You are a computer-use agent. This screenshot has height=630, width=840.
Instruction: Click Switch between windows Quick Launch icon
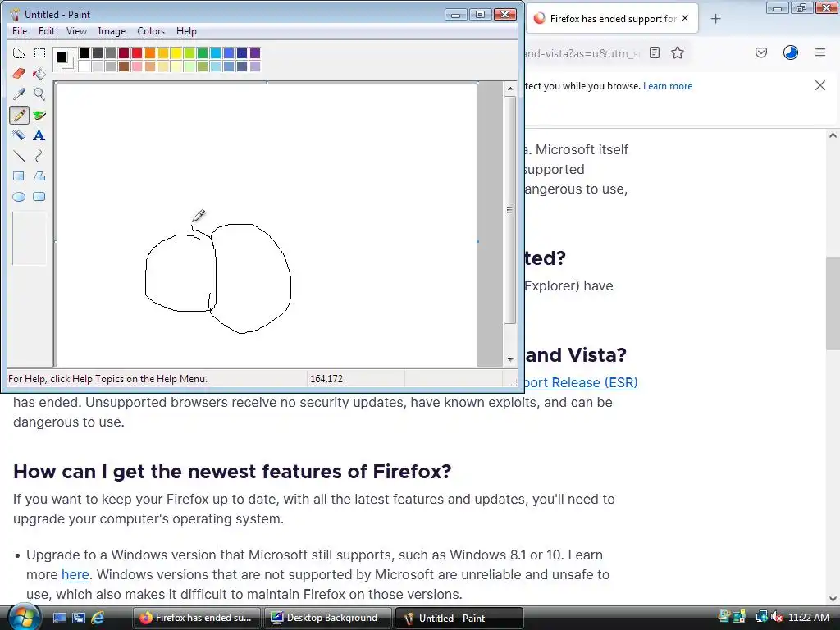coord(78,618)
